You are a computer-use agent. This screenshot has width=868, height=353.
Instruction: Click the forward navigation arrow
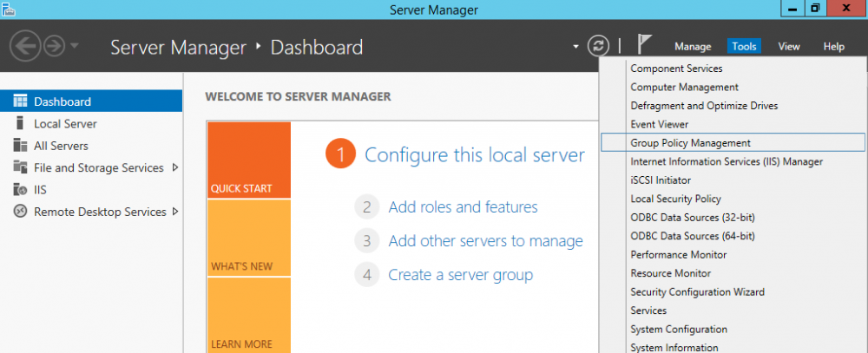(x=54, y=47)
